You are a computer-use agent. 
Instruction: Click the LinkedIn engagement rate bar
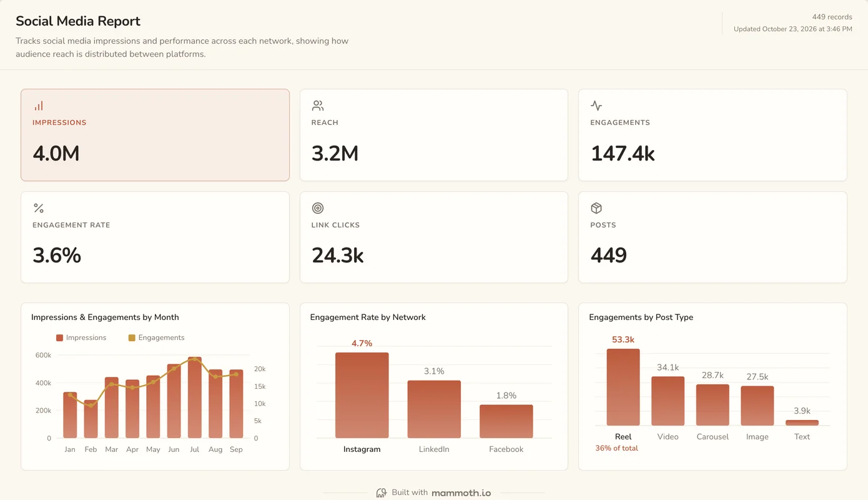pos(434,409)
